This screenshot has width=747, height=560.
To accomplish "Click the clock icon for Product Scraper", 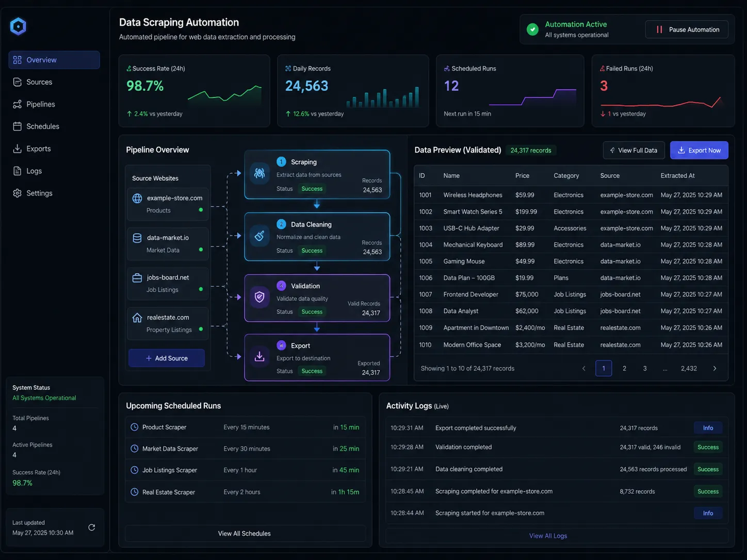I will [x=134, y=427].
